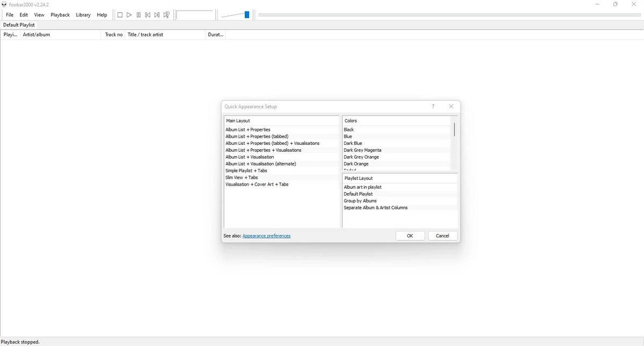Click the Track no column header

point(113,34)
